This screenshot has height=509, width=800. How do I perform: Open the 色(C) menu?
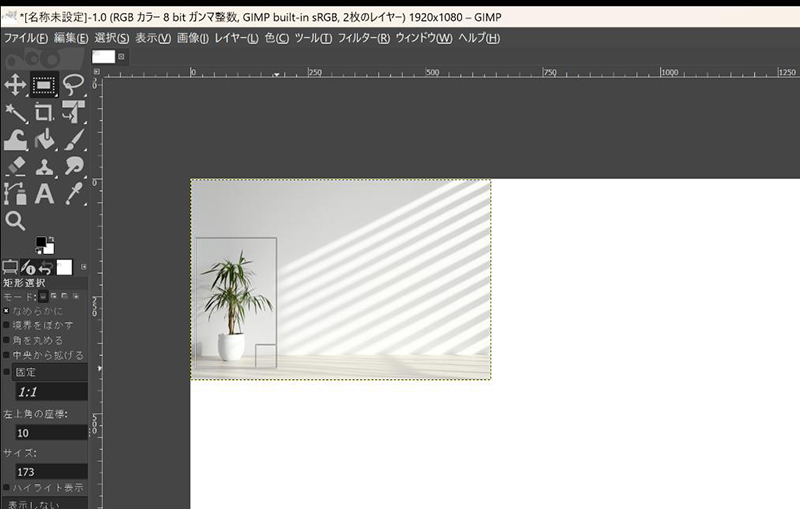(x=277, y=38)
